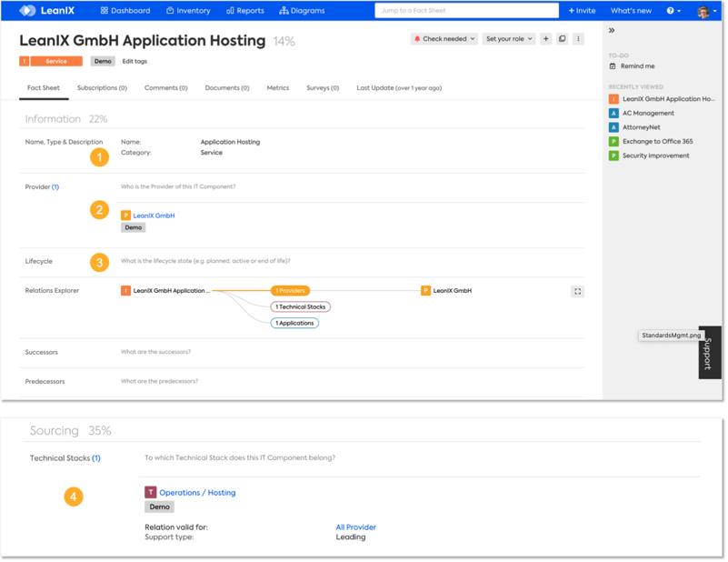Open the LeanIX home logo

39,11
